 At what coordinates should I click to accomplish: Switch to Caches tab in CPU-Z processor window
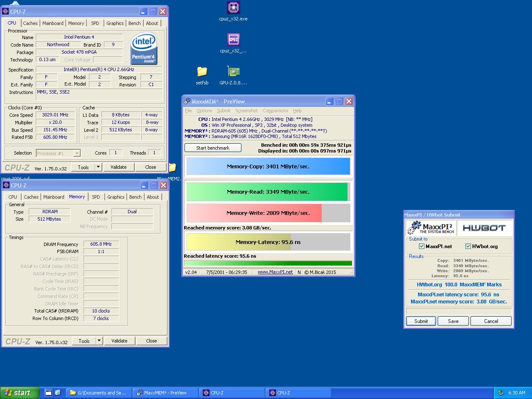(30, 23)
